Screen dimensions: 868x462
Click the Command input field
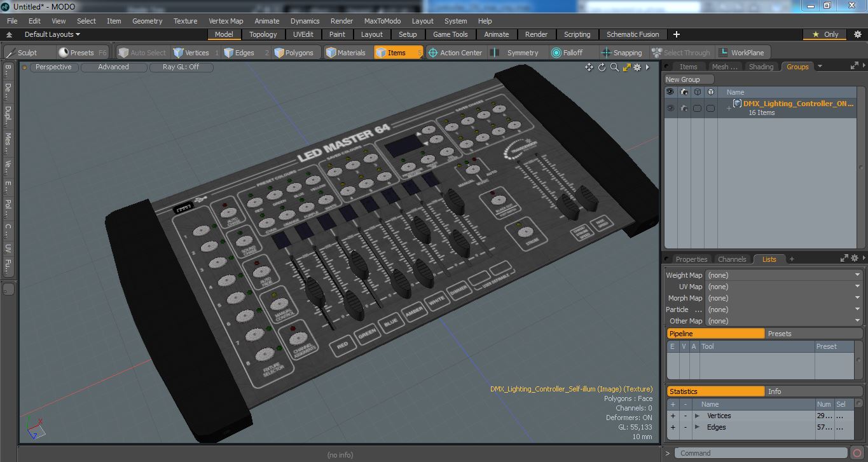[761, 453]
